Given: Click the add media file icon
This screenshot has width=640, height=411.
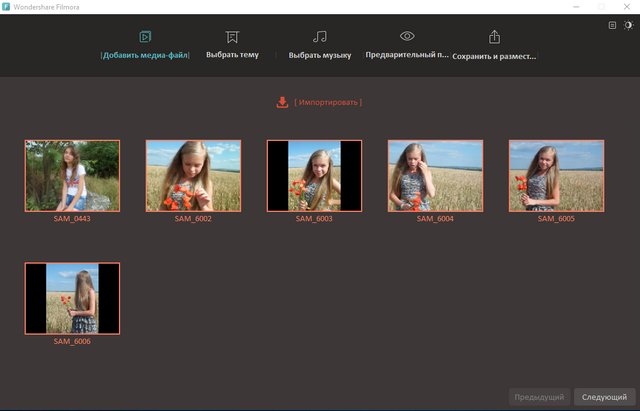Looking at the screenshot, I should 145,37.
